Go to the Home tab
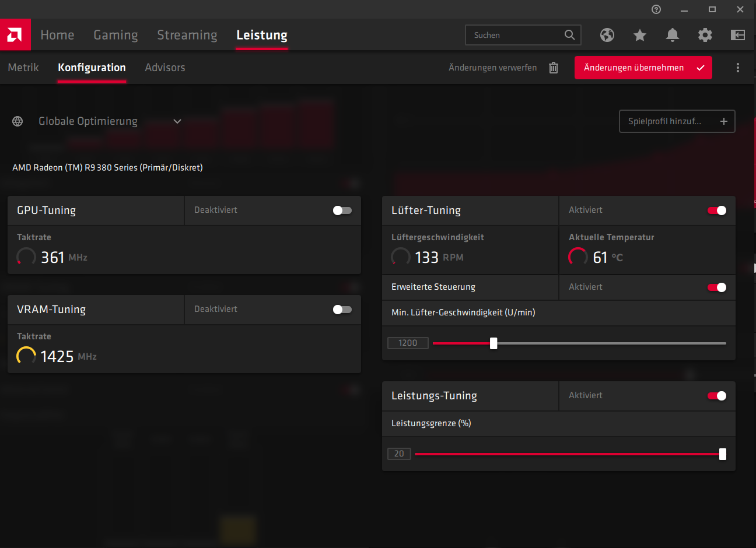The height and width of the screenshot is (548, 756). pyautogui.click(x=57, y=35)
